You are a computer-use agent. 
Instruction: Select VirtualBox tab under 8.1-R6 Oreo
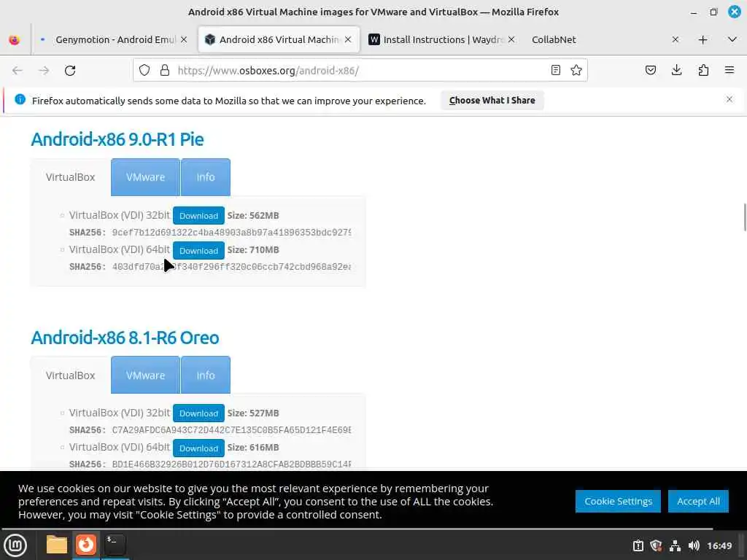(x=71, y=376)
